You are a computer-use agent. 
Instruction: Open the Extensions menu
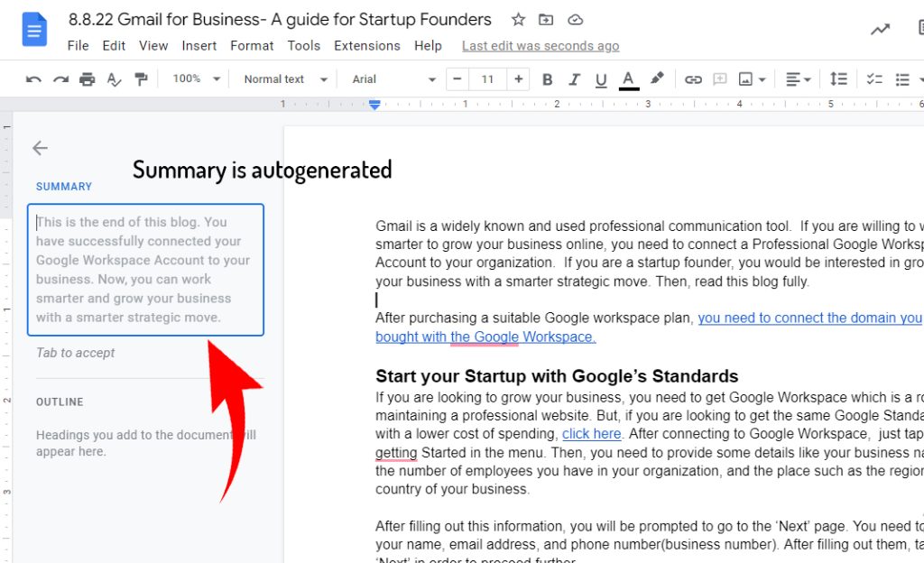click(367, 45)
